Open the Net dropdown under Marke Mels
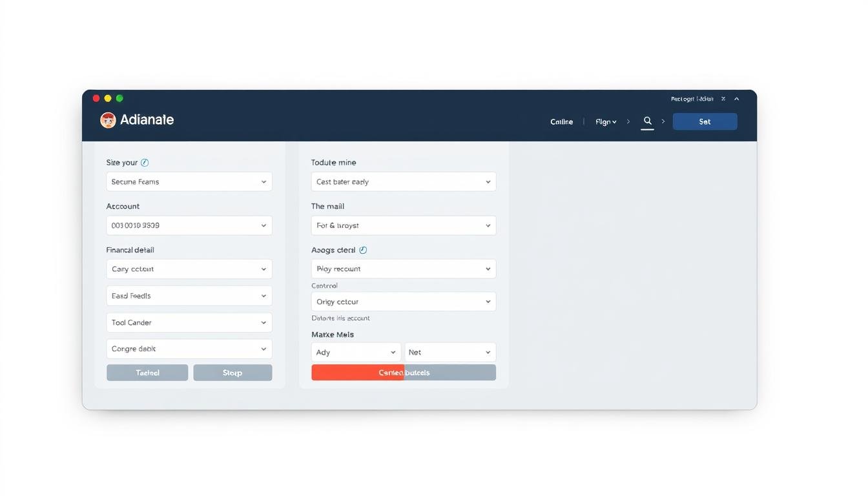Screen dimensions: 868x496 (450, 352)
